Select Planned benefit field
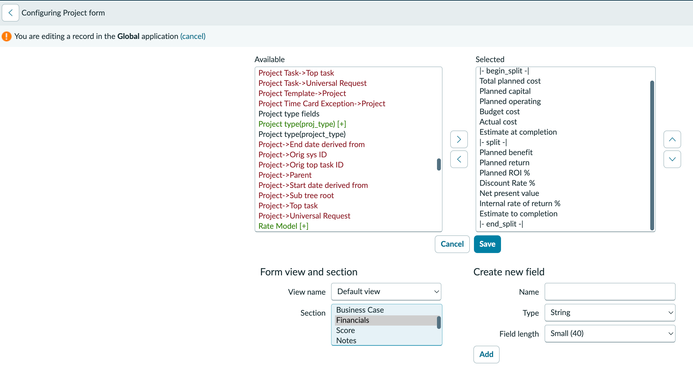This screenshot has width=693, height=367. coord(506,152)
